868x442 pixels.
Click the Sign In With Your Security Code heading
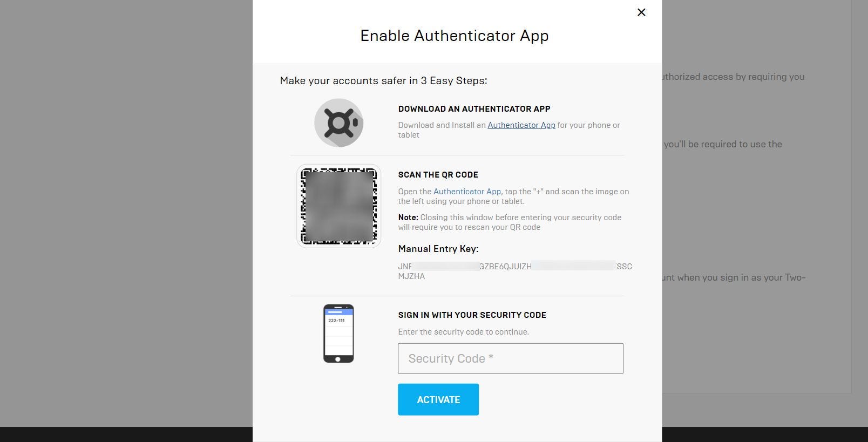472,315
